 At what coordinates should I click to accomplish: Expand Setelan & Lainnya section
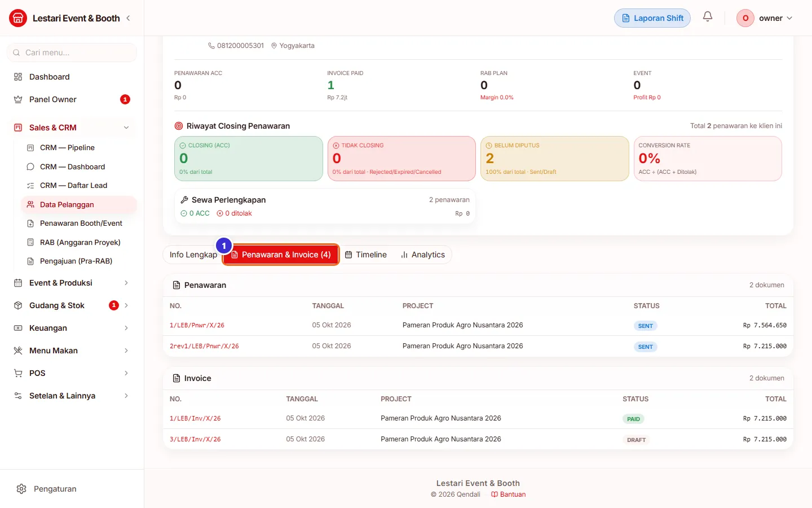click(72, 396)
